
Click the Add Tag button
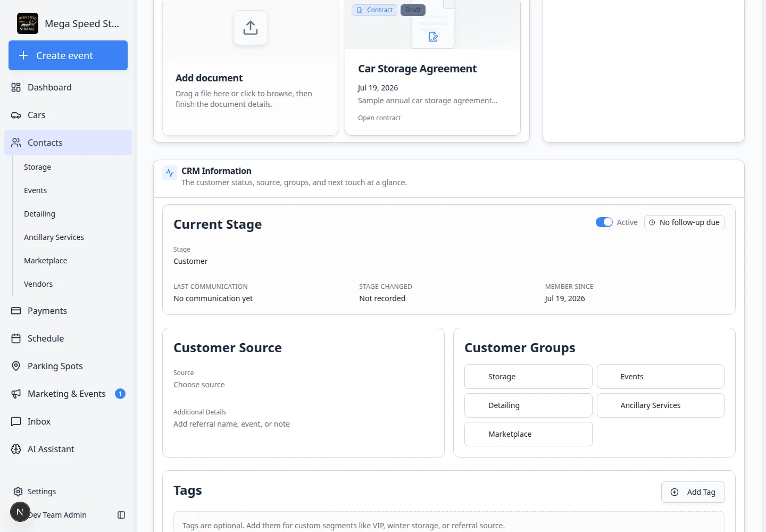pyautogui.click(x=693, y=492)
